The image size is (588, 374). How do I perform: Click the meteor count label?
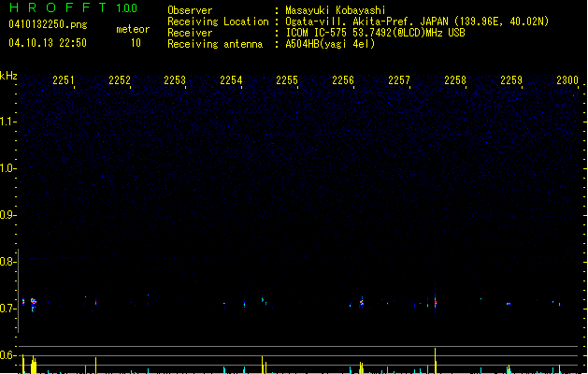pyautogui.click(x=133, y=29)
